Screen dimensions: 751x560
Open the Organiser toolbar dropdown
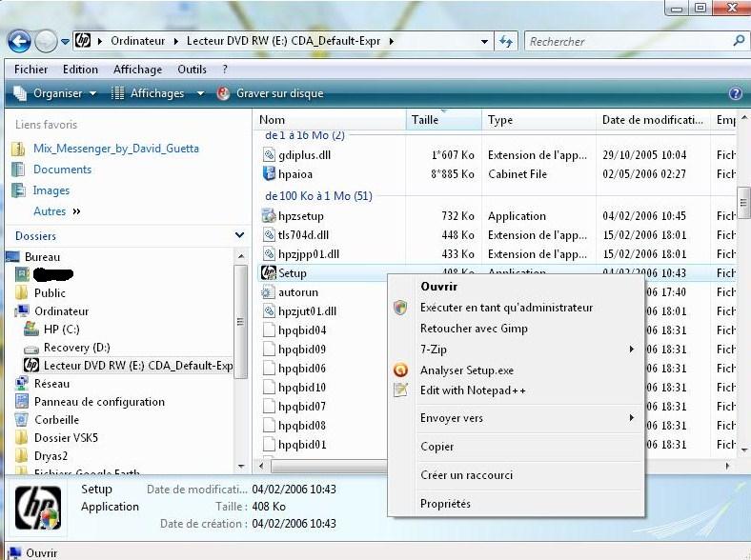point(54,93)
